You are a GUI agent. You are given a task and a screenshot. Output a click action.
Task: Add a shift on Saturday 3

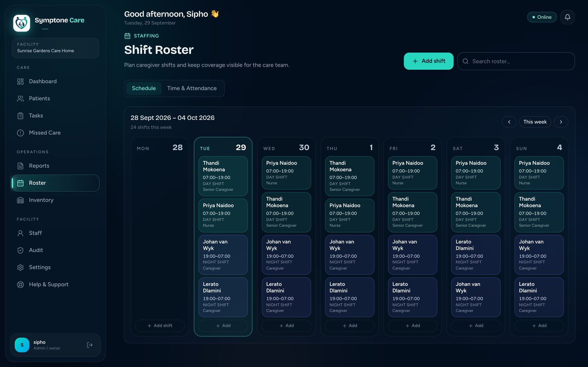(x=476, y=326)
